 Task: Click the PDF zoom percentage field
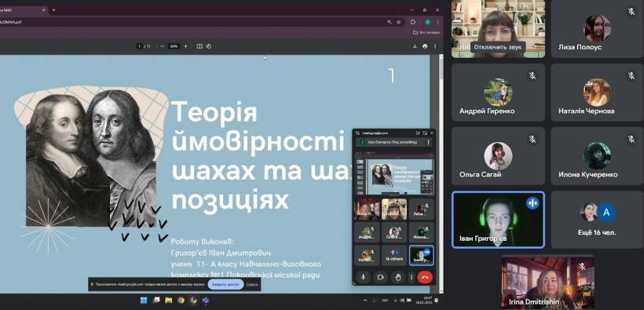coord(174,46)
